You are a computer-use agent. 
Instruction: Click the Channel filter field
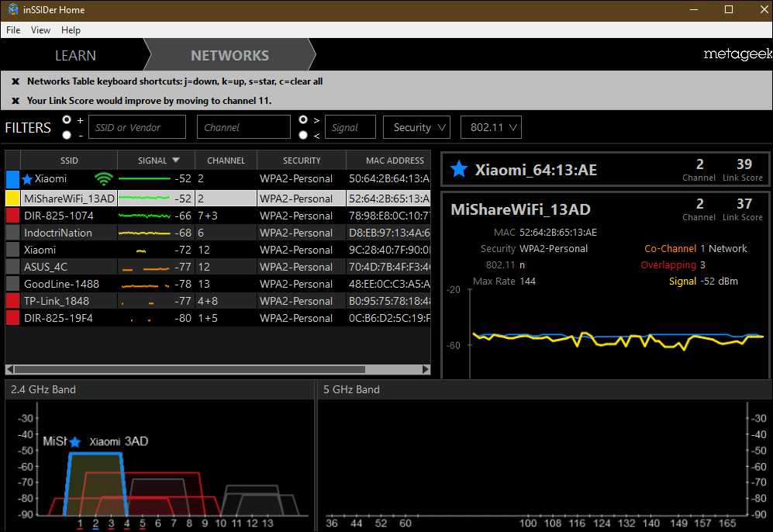pyautogui.click(x=243, y=127)
